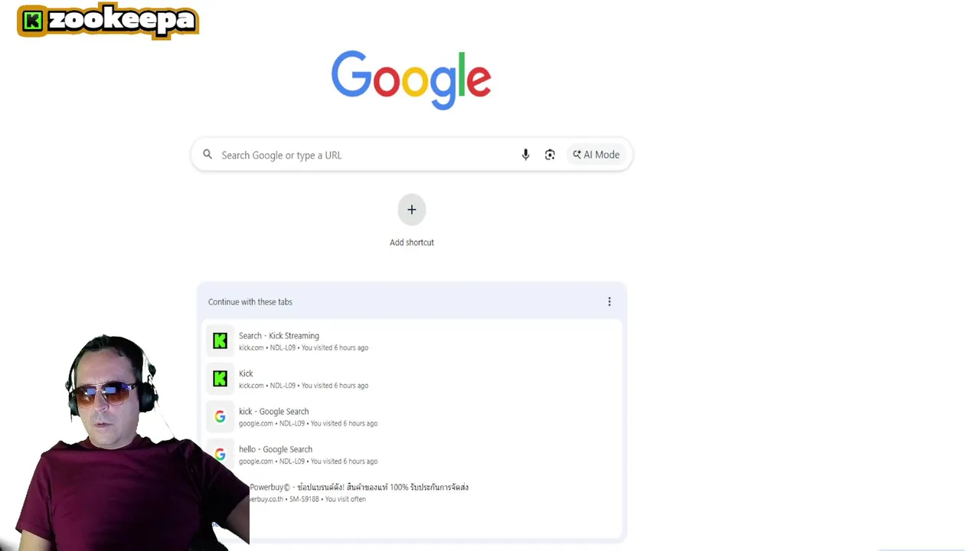Image resolution: width=980 pixels, height=551 pixels.
Task: Click the Google icon next to kick - Google Search
Action: click(x=220, y=417)
